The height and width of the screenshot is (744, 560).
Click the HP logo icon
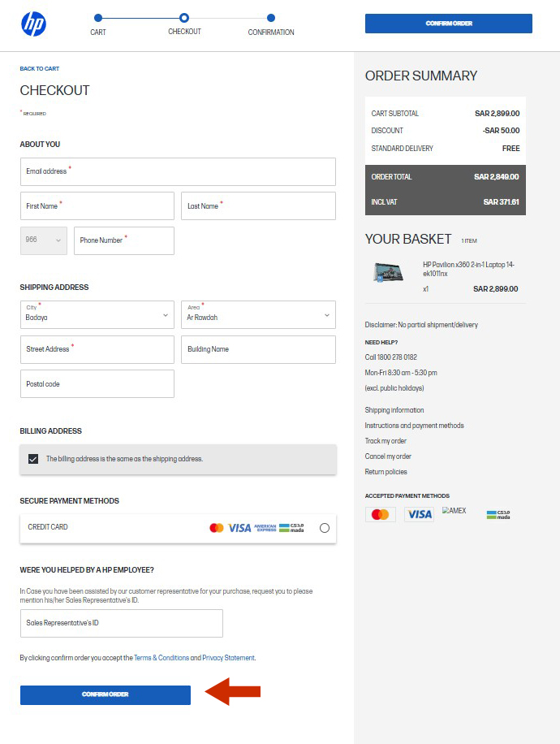[x=33, y=24]
